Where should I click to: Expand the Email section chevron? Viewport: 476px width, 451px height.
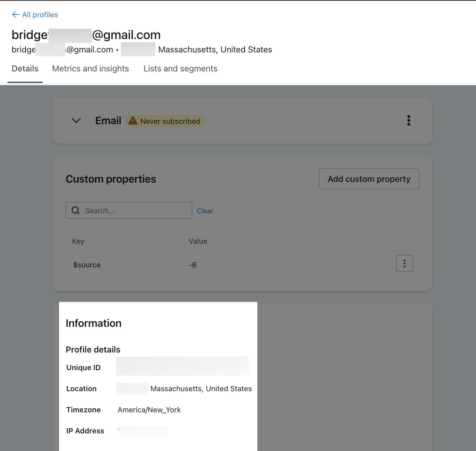[x=76, y=121]
